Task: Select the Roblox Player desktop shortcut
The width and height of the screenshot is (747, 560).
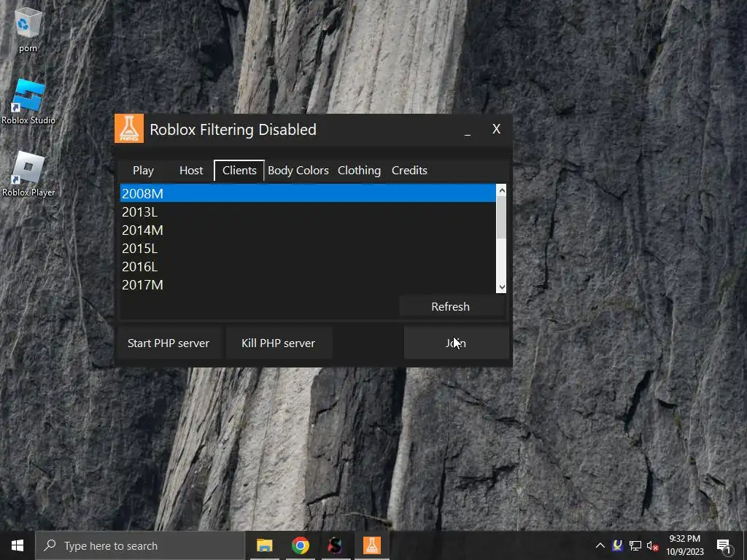Action: tap(28, 174)
